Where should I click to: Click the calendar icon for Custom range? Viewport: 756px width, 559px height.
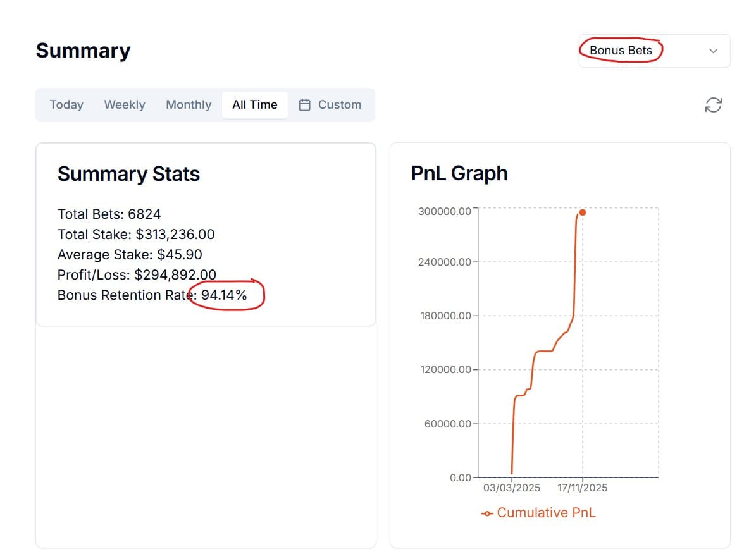point(305,105)
